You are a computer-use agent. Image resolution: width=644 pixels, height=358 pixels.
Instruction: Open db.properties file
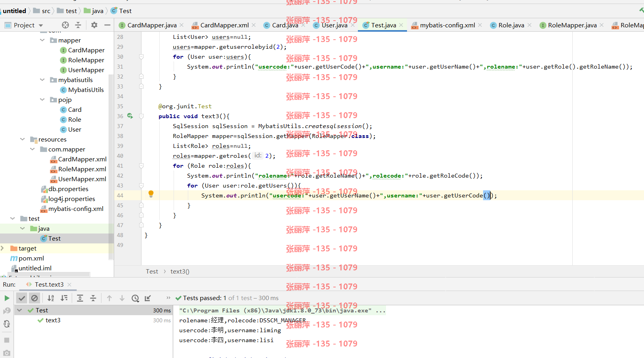pos(65,189)
